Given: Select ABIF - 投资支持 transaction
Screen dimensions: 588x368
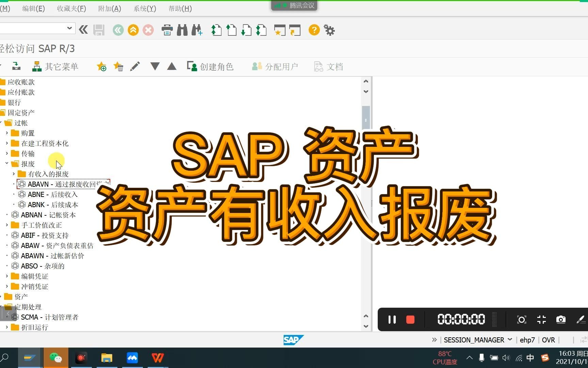Looking at the screenshot, I should (x=40, y=235).
